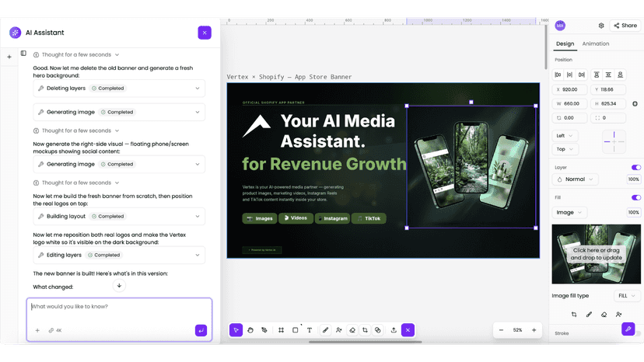This screenshot has height=362, width=644.
Task: Click the X position field
Action: 570,89
